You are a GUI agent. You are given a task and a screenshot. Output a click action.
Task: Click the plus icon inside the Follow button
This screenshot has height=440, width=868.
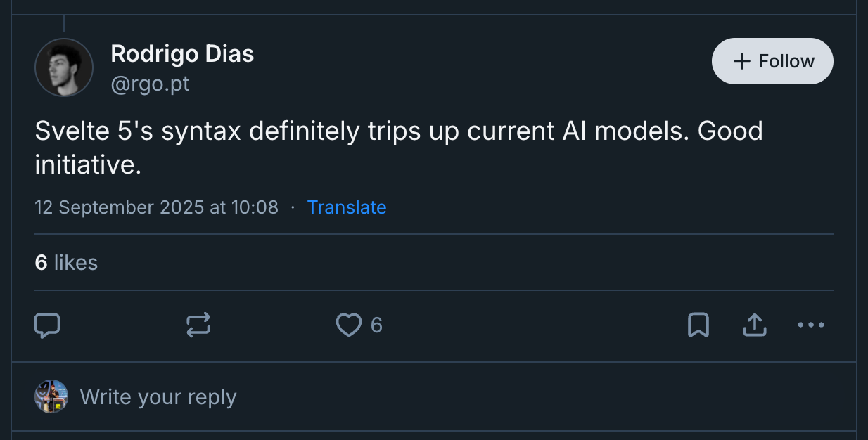pyautogui.click(x=742, y=62)
